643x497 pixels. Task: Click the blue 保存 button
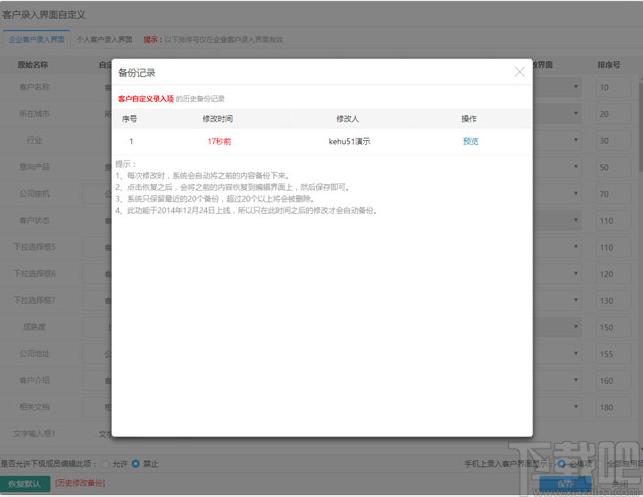point(565,484)
